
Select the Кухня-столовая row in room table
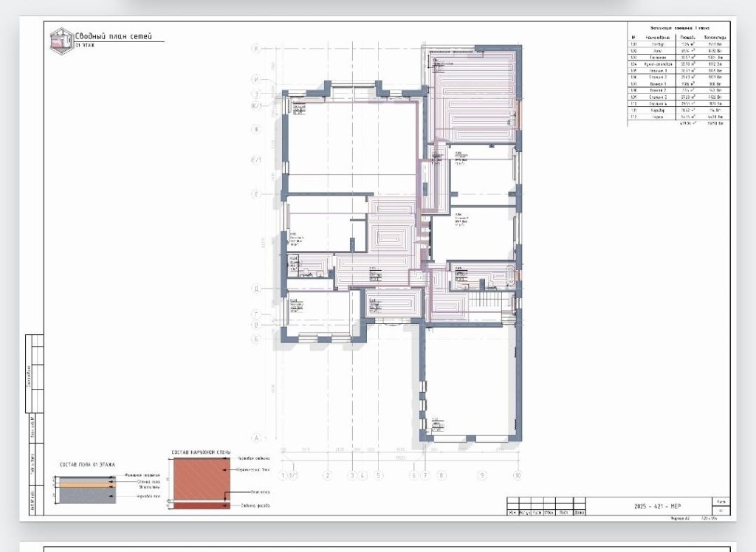click(679, 63)
